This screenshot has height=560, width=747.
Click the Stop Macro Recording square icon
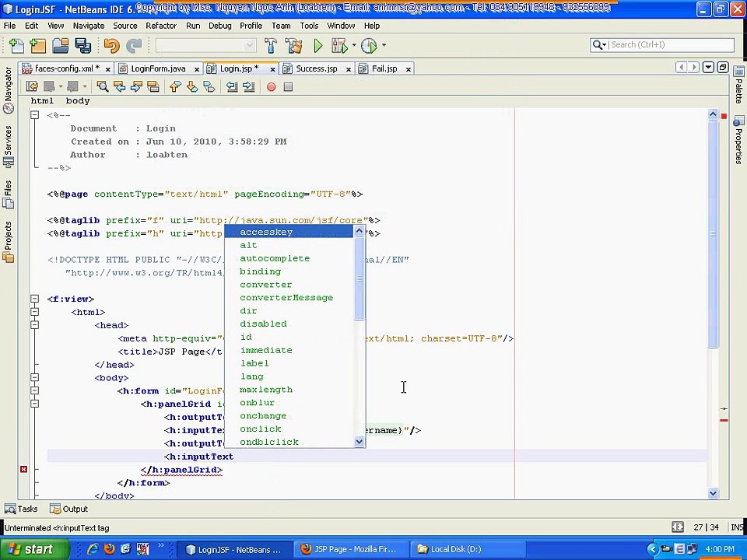(288, 86)
